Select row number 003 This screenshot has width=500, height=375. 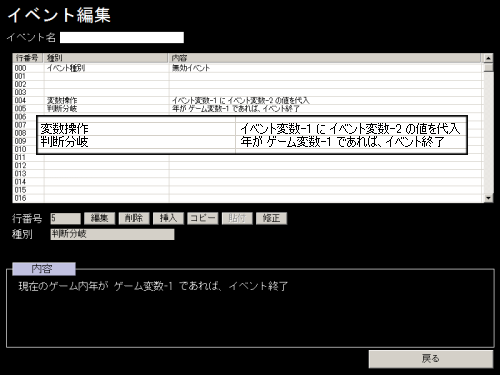[20, 92]
